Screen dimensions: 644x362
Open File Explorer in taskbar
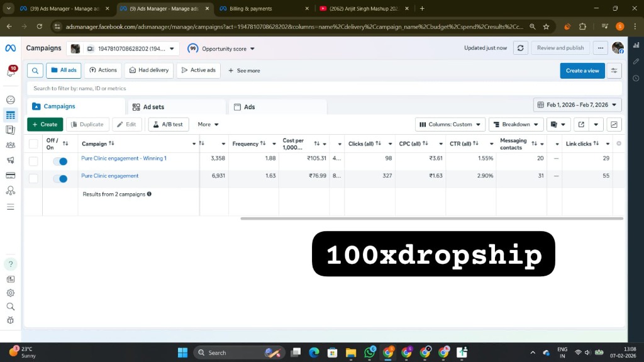351,353
